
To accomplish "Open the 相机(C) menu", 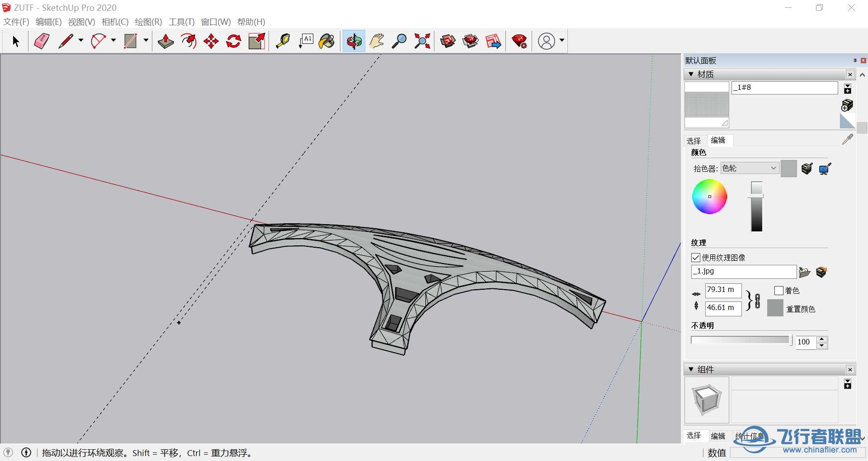I will pos(115,22).
